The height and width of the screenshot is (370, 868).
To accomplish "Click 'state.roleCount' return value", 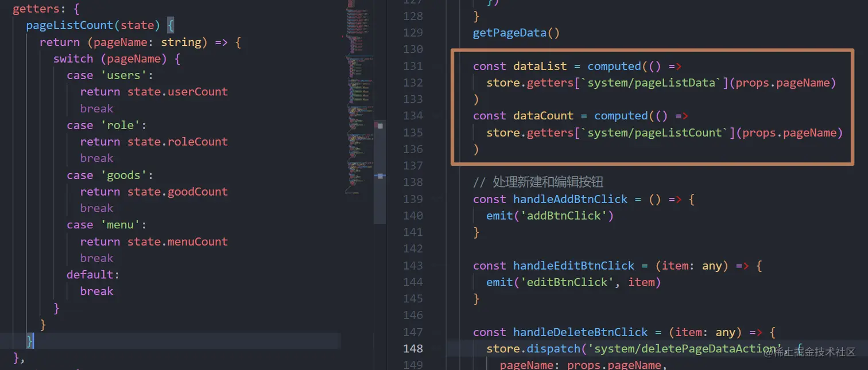I will pyautogui.click(x=177, y=142).
